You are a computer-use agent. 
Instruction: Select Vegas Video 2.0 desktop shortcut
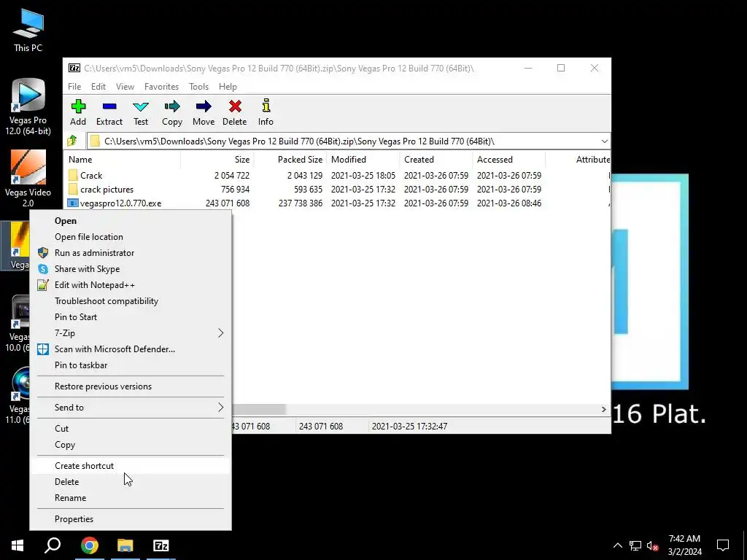tap(28, 179)
